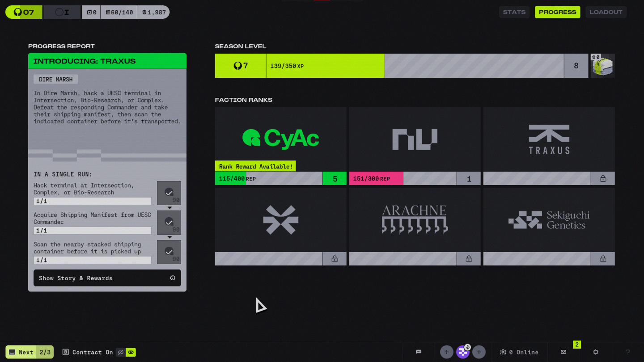Show the contract with the eye toggle

131,352
